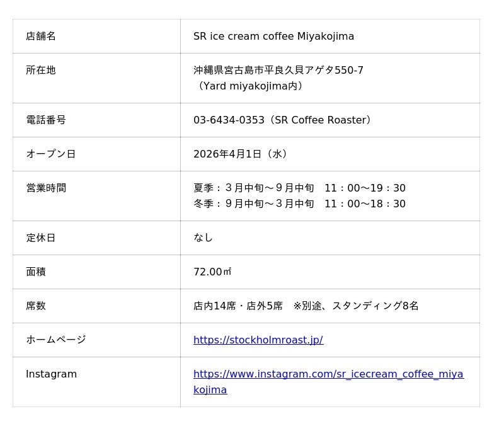Select the address text 沖縄県宮古島市平良久貝アゲタ550-7

278,71
